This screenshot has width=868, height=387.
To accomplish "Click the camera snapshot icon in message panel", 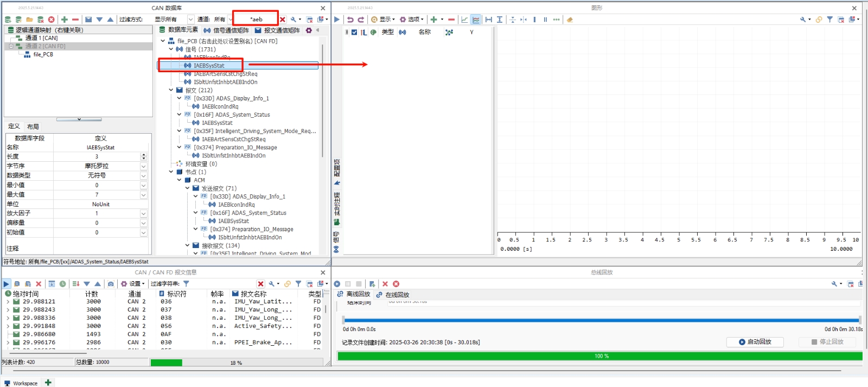I will [x=111, y=284].
